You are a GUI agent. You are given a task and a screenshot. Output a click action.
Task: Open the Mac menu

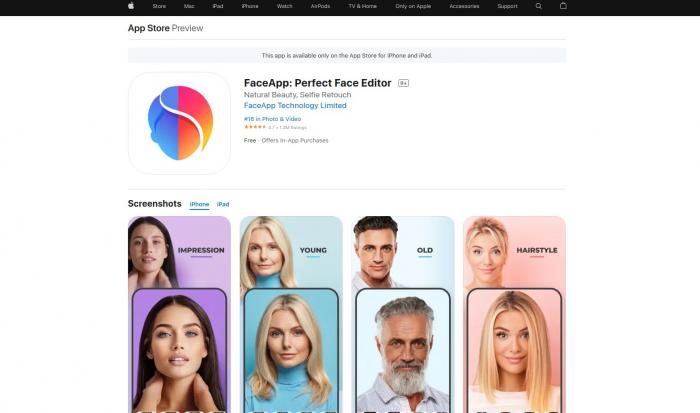tap(189, 6)
